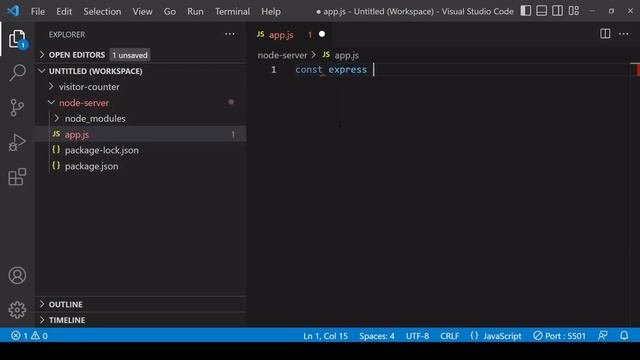The height and width of the screenshot is (360, 640).
Task: Click the errors and warnings status indicator
Action: click(x=29, y=336)
